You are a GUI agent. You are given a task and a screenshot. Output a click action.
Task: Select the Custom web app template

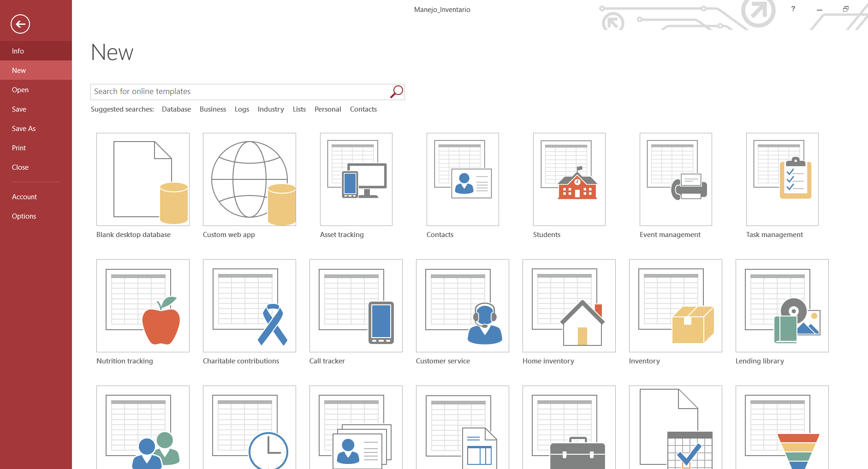tap(249, 180)
